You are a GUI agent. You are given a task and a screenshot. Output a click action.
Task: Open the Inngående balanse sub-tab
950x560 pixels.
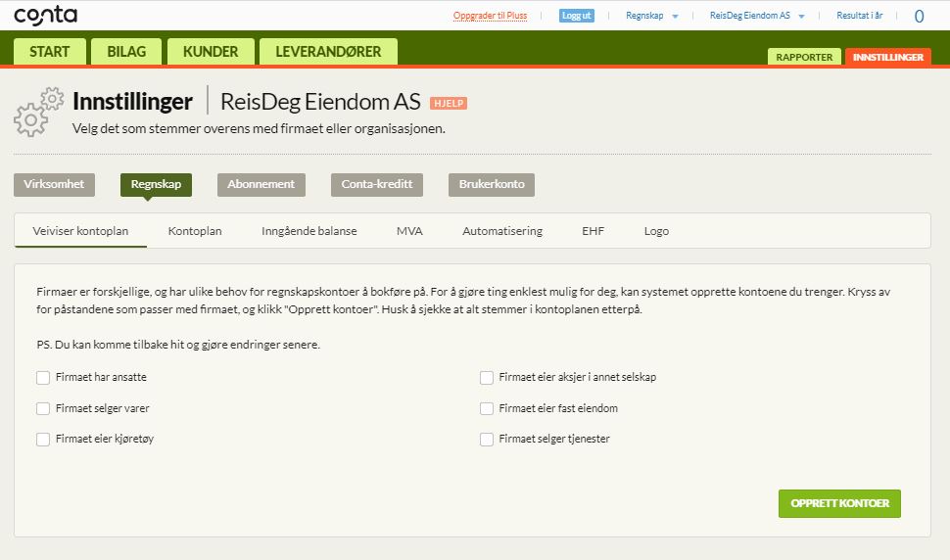click(309, 231)
